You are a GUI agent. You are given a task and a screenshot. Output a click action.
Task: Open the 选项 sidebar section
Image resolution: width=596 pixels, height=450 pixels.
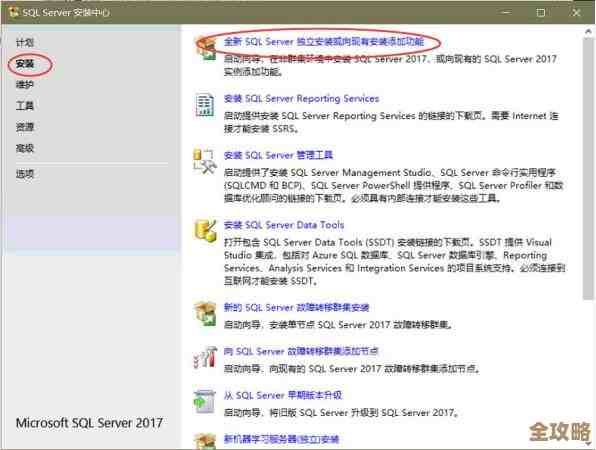25,174
